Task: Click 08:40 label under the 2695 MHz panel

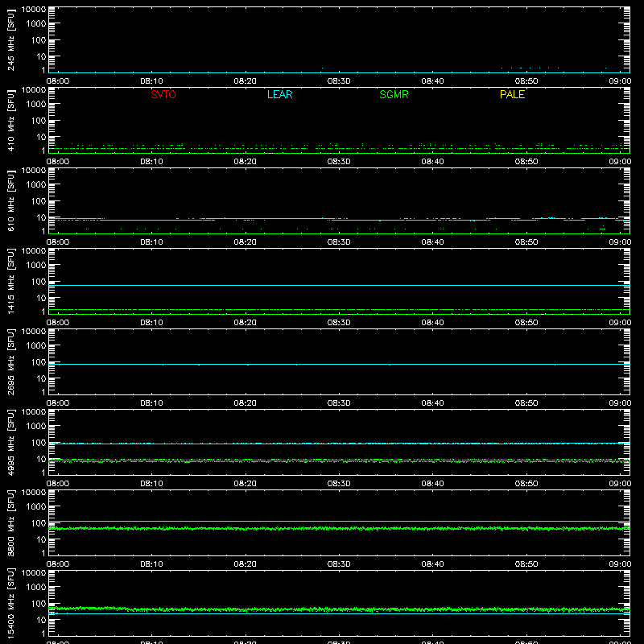Action: [432, 403]
